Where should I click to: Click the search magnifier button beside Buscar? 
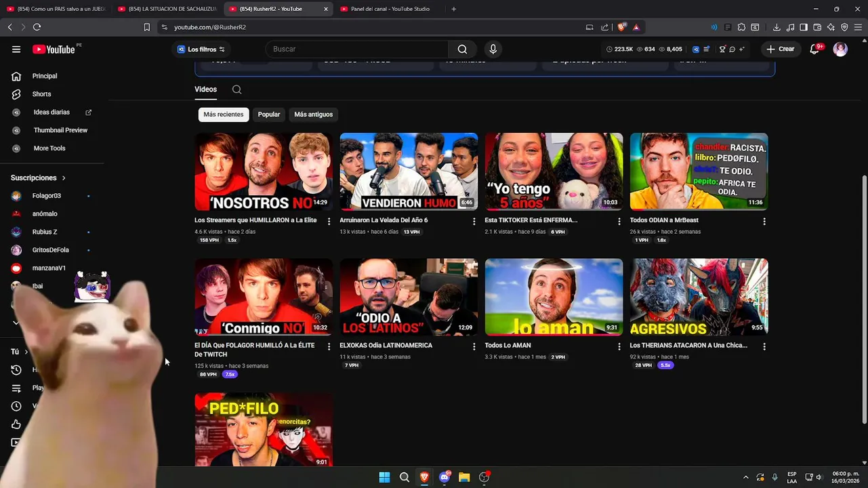[462, 49]
